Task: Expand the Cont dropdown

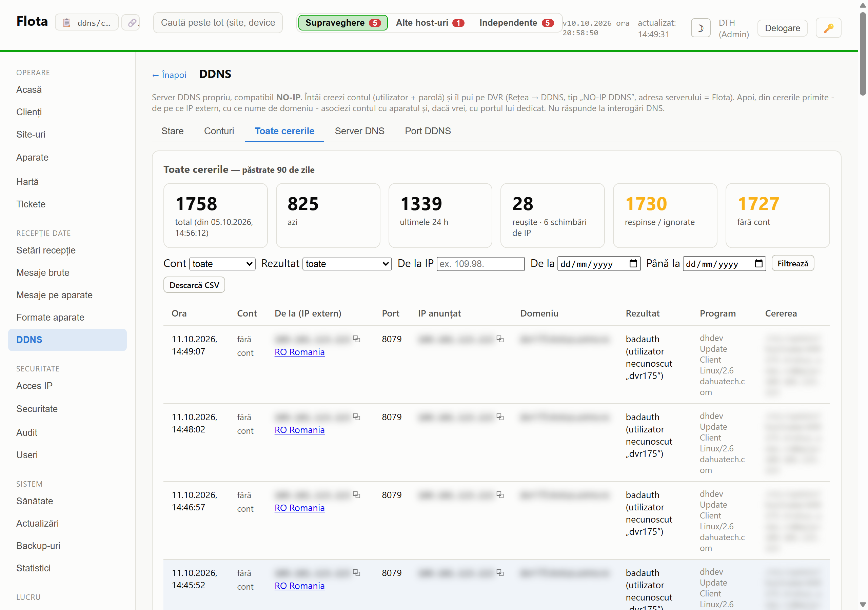Action: [x=222, y=263]
